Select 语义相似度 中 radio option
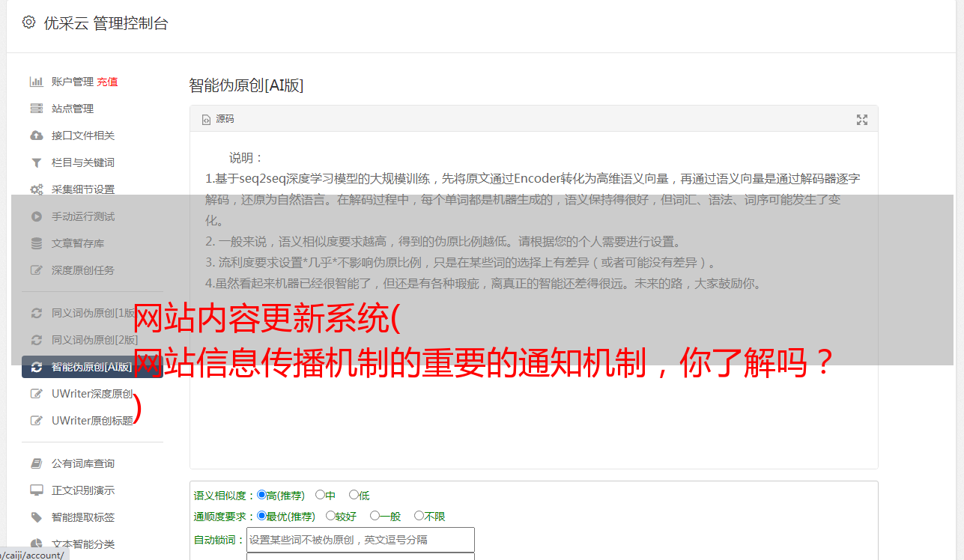The width and height of the screenshot is (964, 560). pyautogui.click(x=321, y=495)
